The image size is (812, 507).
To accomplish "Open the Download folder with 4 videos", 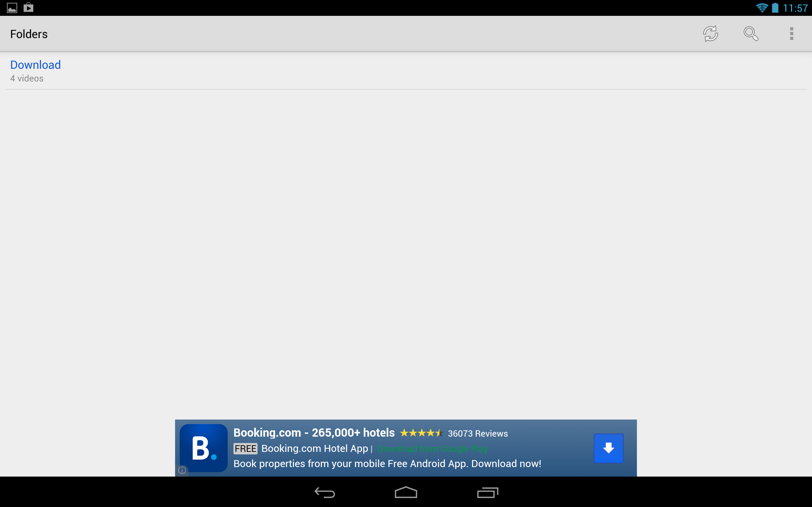I will pyautogui.click(x=35, y=65).
